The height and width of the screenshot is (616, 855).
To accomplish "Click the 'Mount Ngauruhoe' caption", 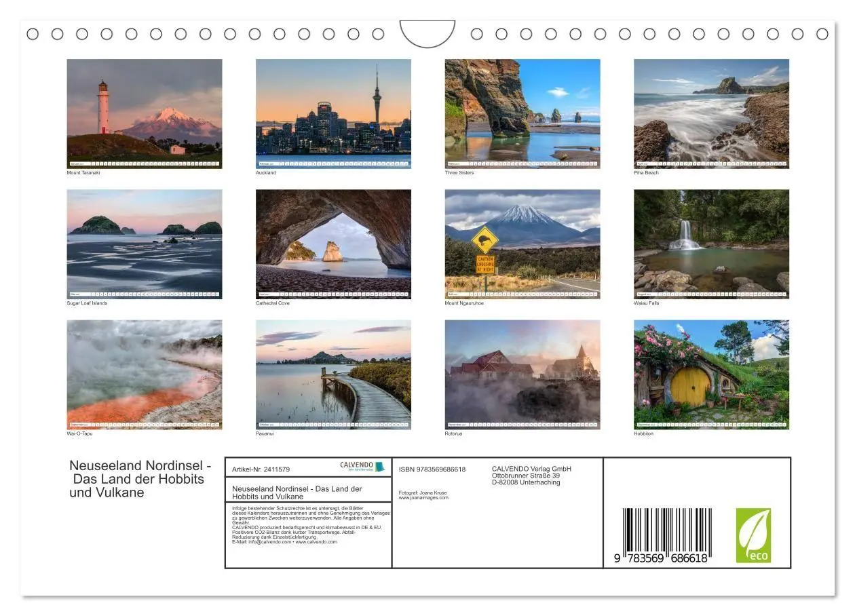I will [464, 303].
